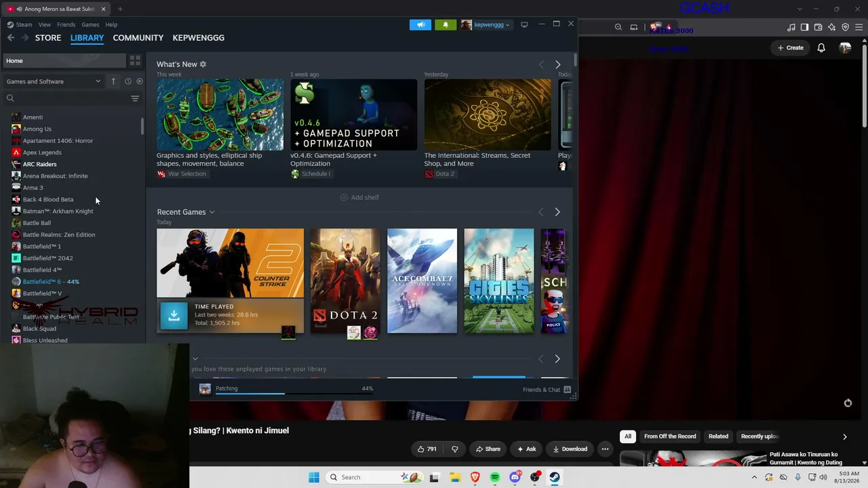868x488 pixels.
Task: Expand the shelf dropdown below Recent Games
Action: [x=195, y=359]
